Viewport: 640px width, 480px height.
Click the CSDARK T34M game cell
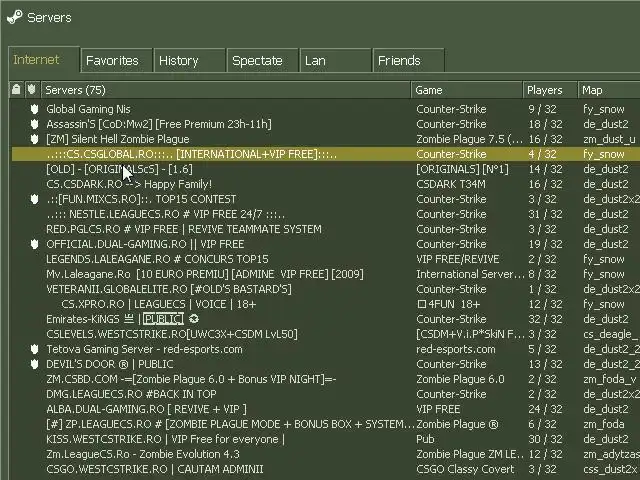point(451,184)
